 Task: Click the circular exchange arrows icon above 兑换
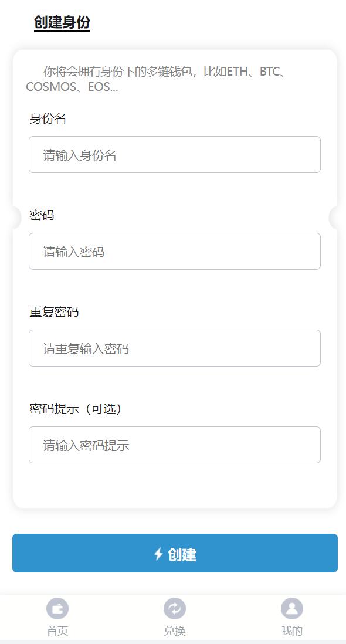click(x=175, y=609)
